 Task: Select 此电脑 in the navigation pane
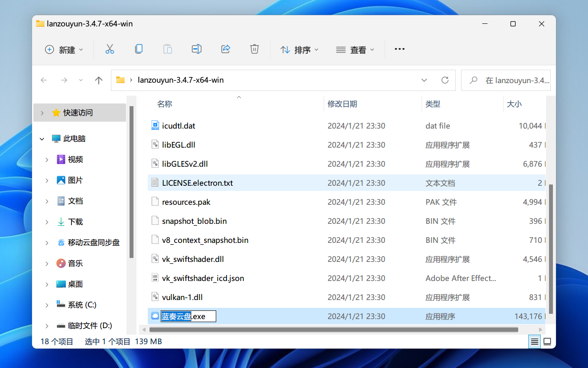coord(75,139)
